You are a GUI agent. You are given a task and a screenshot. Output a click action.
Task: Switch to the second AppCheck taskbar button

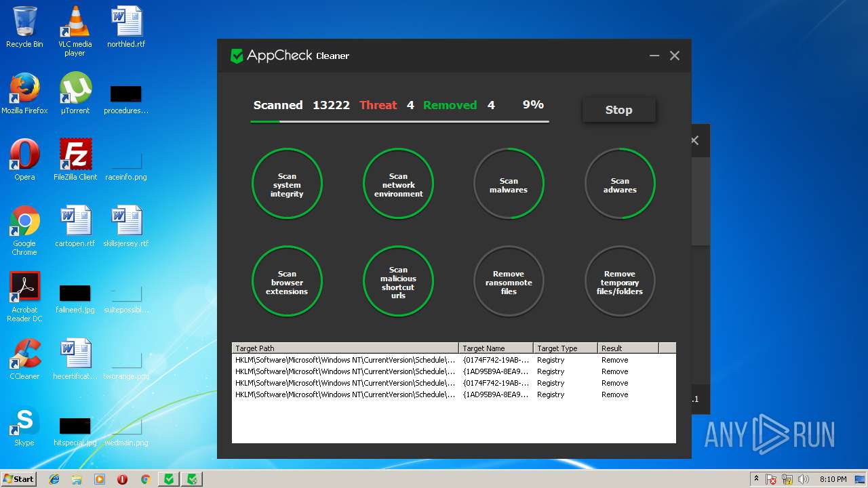[x=193, y=479]
